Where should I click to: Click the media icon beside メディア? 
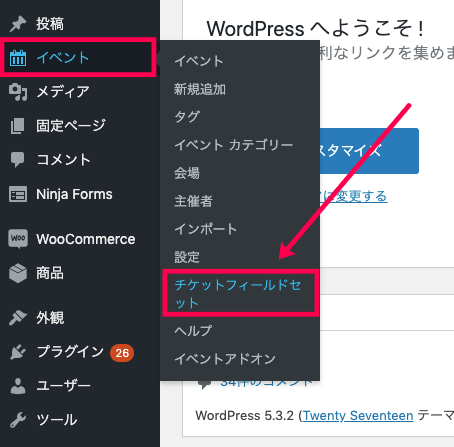[18, 92]
